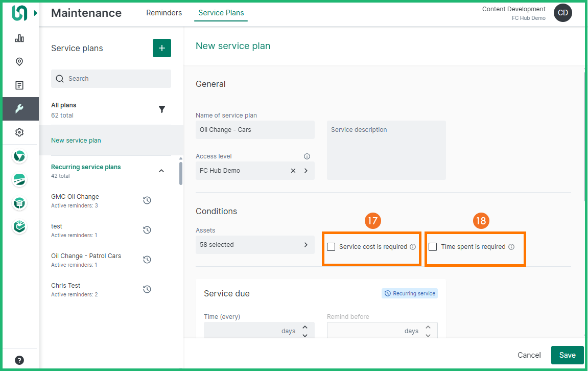Click the filter funnel icon for All plans
This screenshot has height=371, width=588.
click(x=162, y=109)
